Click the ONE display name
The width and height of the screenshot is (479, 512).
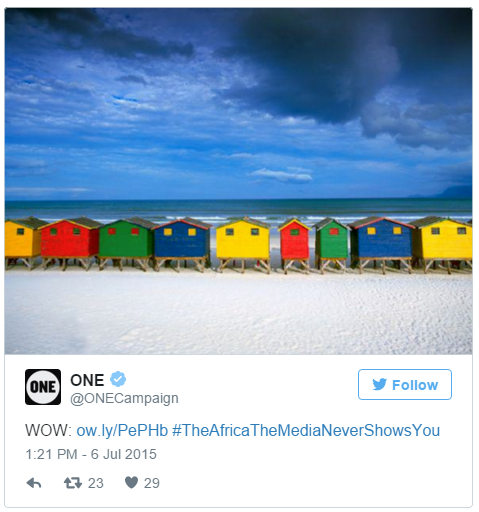point(87,380)
